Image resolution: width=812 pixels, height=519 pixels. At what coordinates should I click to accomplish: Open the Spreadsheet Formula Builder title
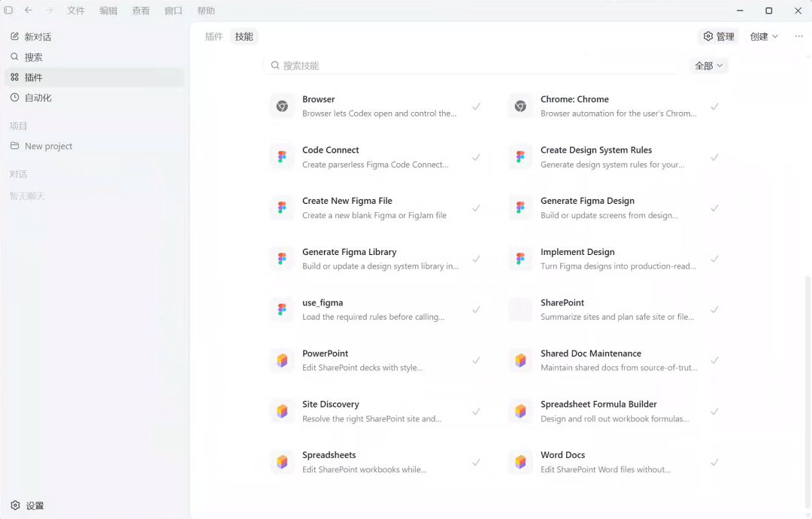pyautogui.click(x=598, y=404)
